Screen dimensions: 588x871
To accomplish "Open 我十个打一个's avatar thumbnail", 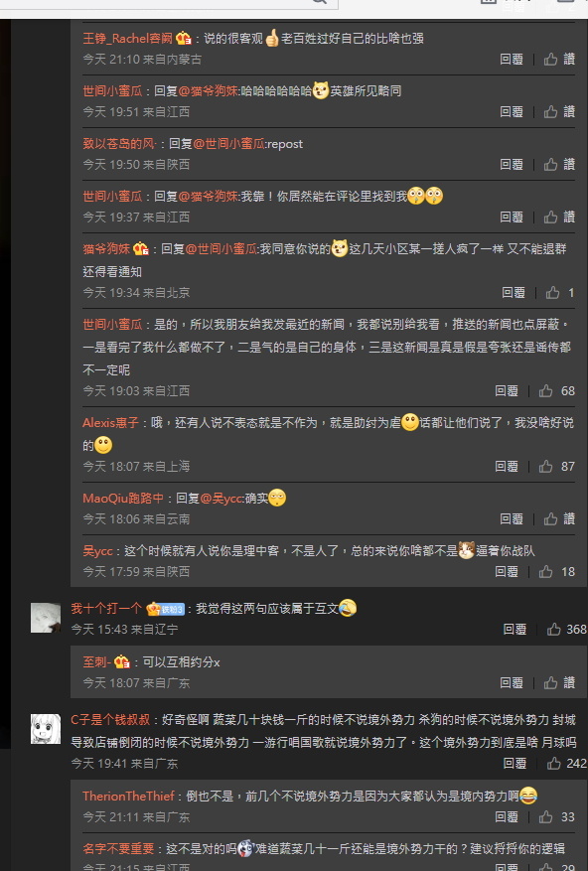I will (46, 617).
